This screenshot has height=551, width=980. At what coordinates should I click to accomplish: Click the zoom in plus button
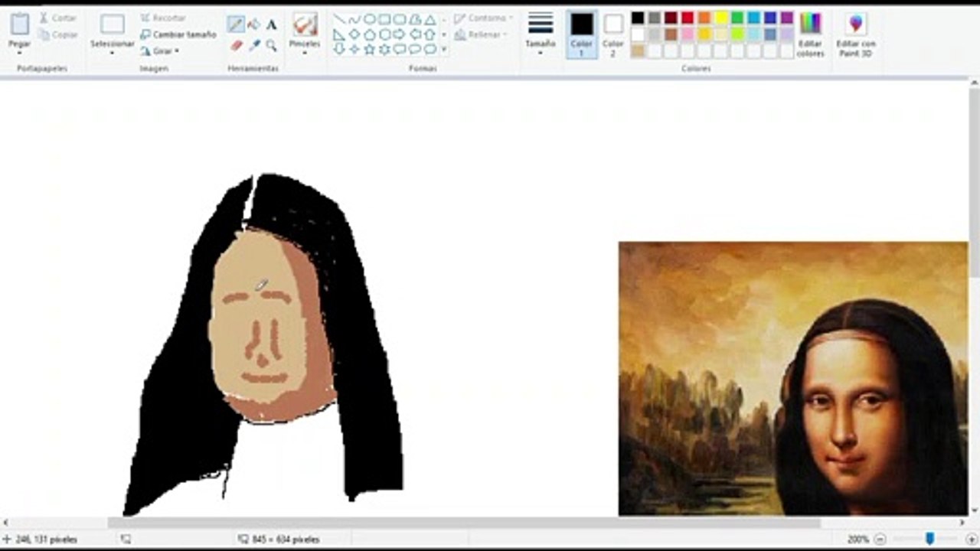tap(972, 539)
